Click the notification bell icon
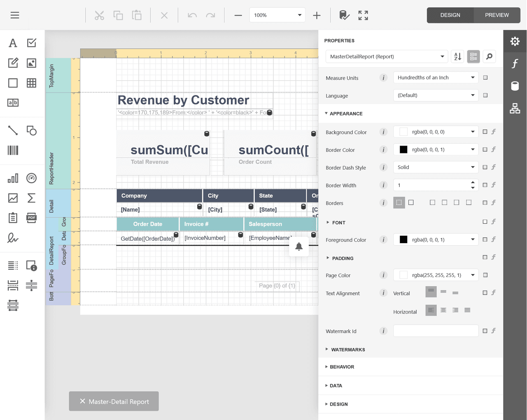Image resolution: width=527 pixels, height=420 pixels. point(299,246)
